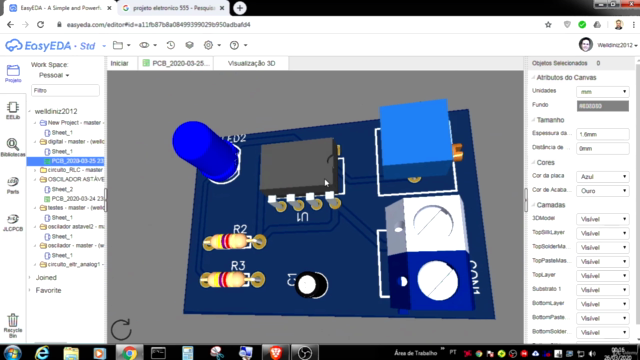This screenshot has width=640, height=360.
Task: Go back to the previous page
Action: pyautogui.click(x=10, y=24)
